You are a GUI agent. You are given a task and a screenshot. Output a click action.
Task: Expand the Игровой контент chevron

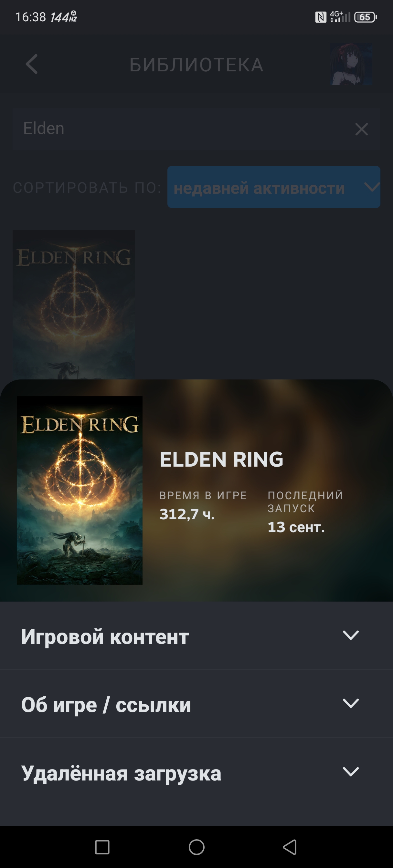tap(351, 635)
